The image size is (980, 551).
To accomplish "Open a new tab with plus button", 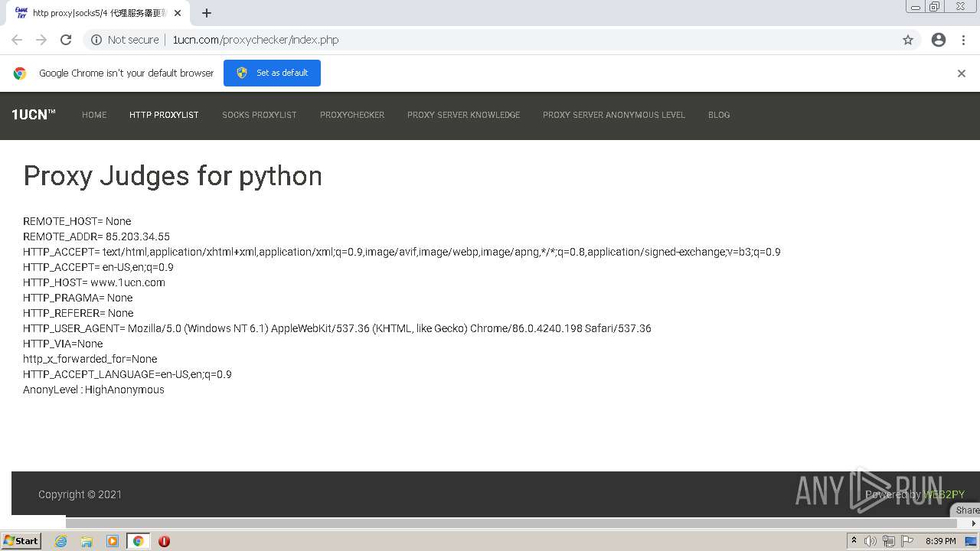I will (207, 13).
